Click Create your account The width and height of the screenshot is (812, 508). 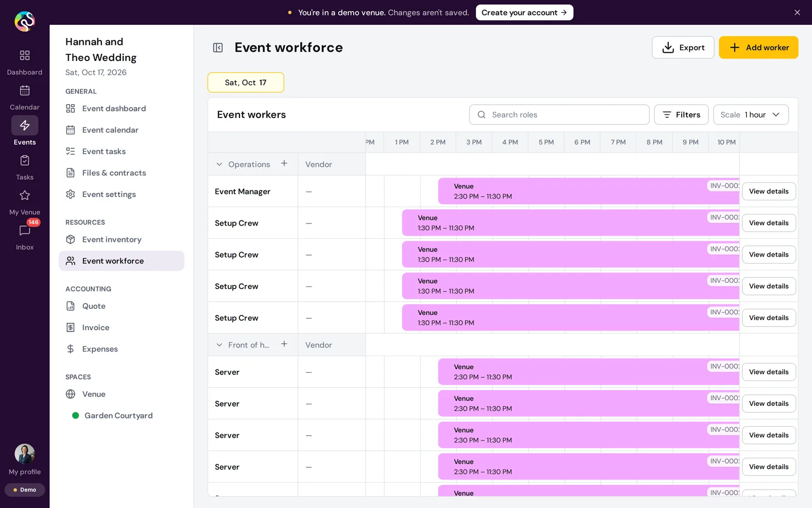point(524,13)
